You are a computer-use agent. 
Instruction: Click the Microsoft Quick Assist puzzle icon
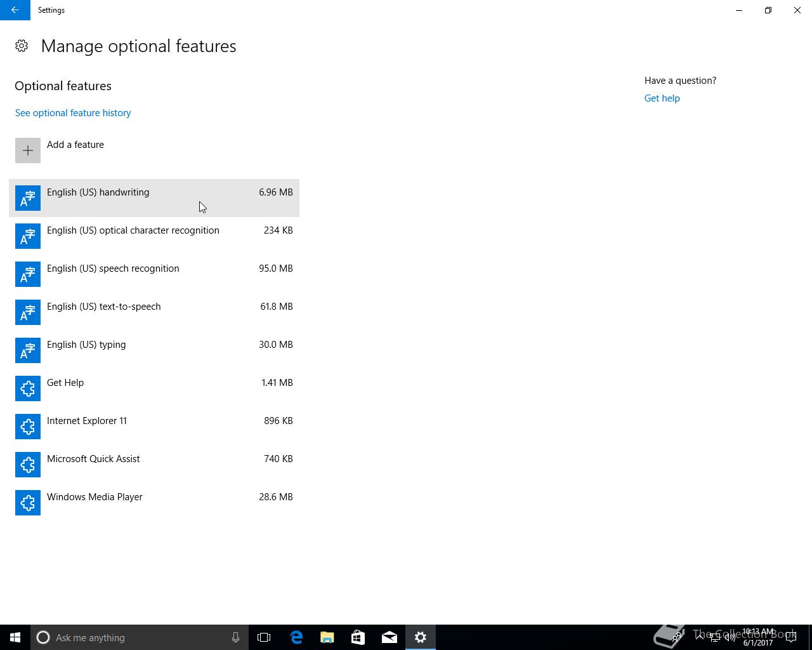pyautogui.click(x=28, y=465)
